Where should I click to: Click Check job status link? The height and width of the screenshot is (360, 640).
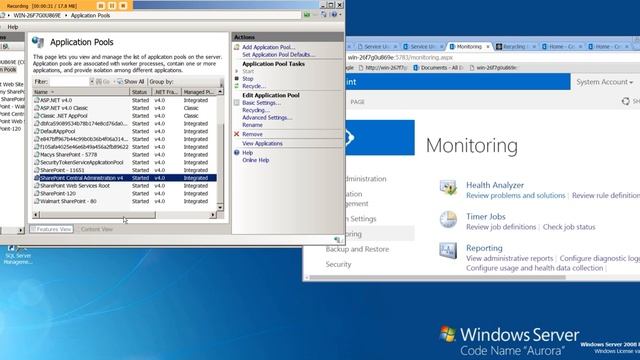pyautogui.click(x=569, y=227)
